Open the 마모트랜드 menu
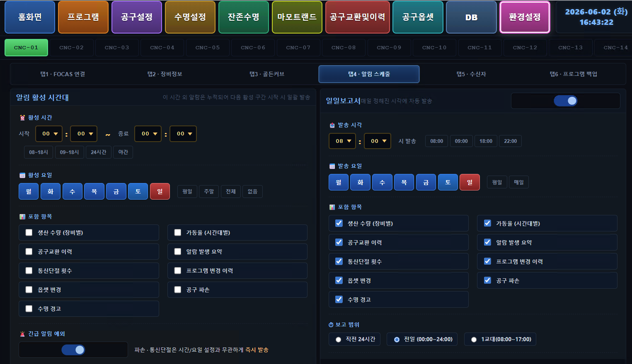Viewport: 632px width, 364px height. (x=297, y=17)
